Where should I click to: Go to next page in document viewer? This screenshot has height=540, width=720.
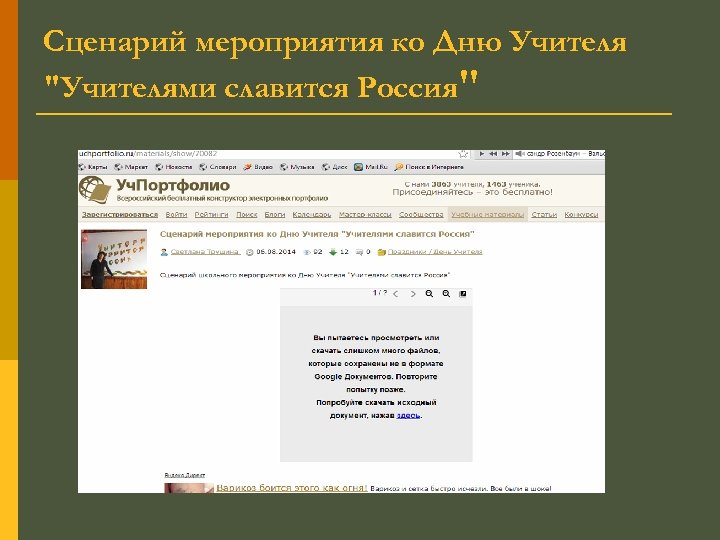pyautogui.click(x=413, y=294)
